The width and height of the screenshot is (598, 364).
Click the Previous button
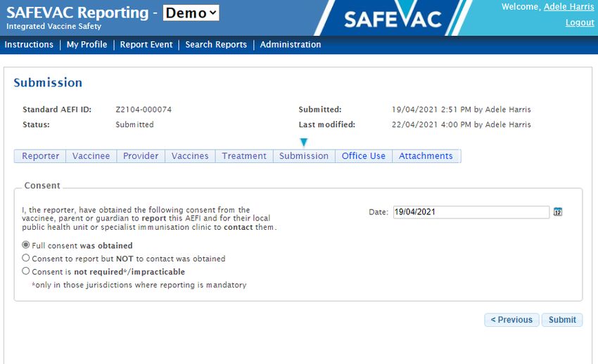[511, 320]
